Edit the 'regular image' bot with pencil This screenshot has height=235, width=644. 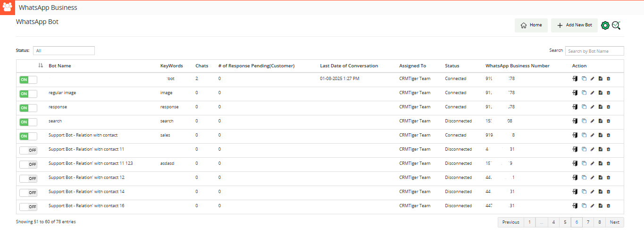click(592, 93)
